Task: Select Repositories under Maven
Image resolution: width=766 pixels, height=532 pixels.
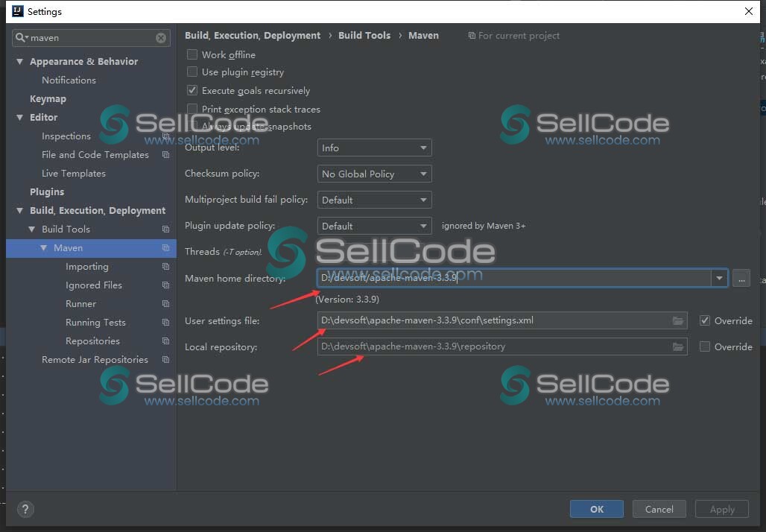Action: pyautogui.click(x=93, y=341)
